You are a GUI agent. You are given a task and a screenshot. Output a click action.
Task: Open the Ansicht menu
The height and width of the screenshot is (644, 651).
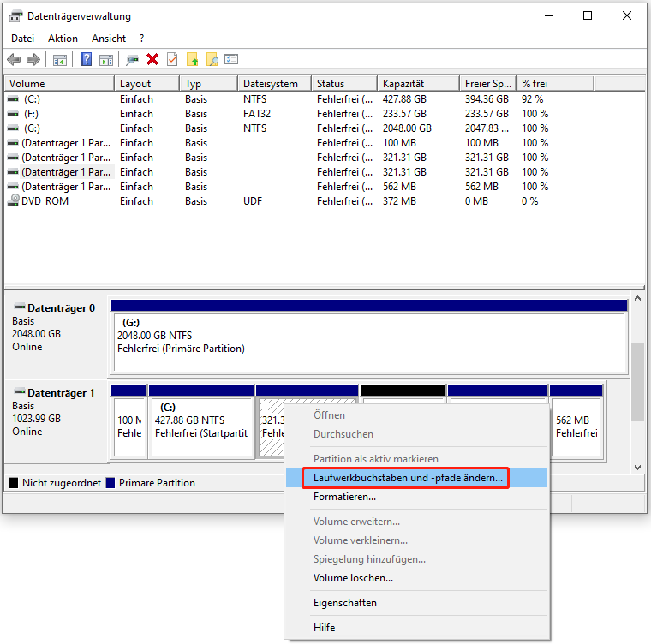tap(109, 39)
